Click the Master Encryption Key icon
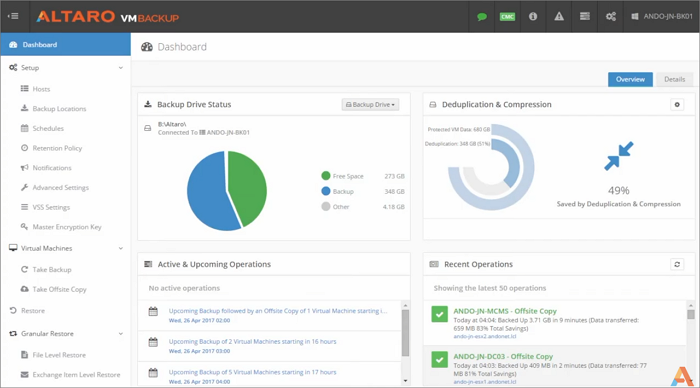 (25, 226)
